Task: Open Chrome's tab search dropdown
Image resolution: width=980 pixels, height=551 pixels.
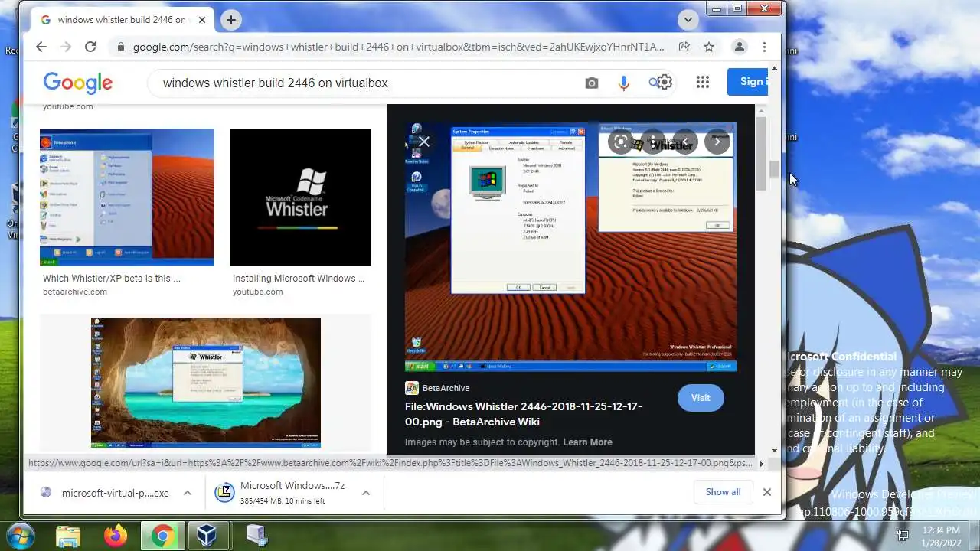Action: point(688,20)
